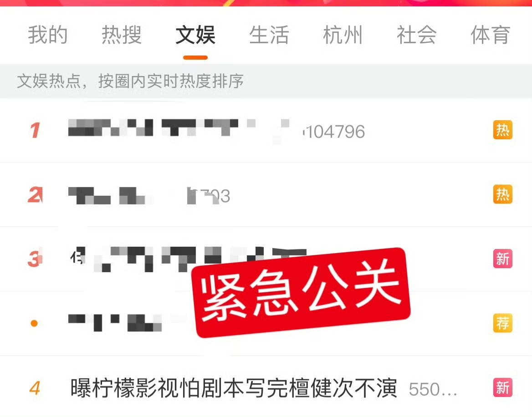Click the orange dot promoted marker

point(34,323)
